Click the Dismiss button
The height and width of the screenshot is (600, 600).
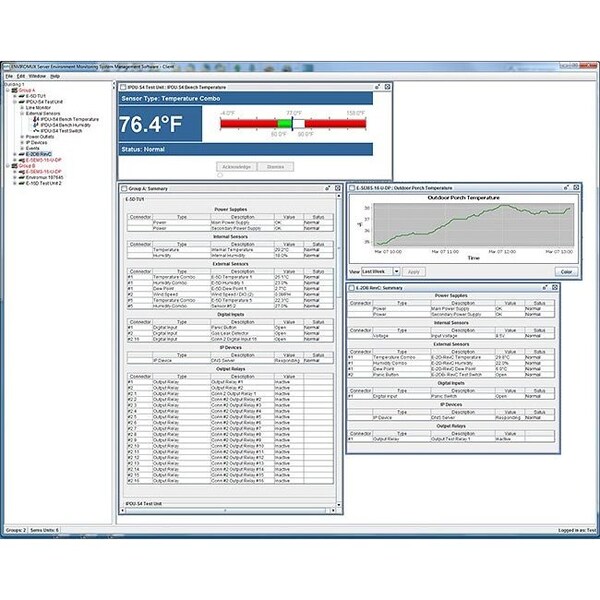(275, 166)
